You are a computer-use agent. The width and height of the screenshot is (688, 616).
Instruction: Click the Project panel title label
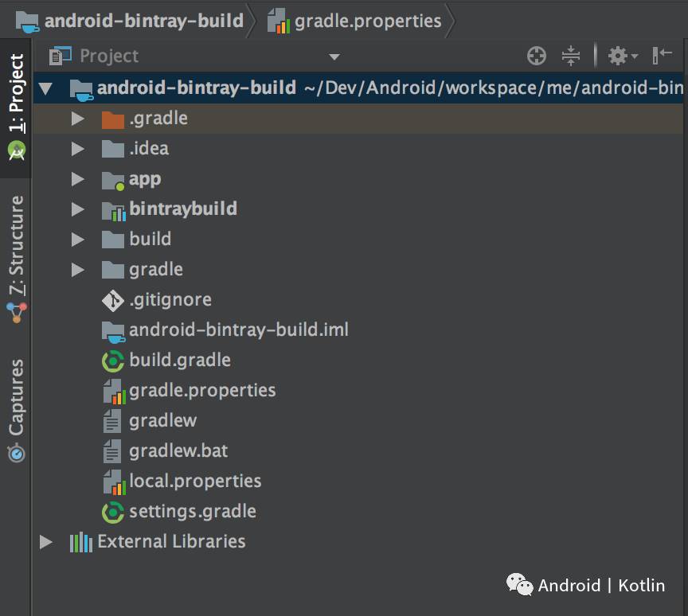click(109, 57)
